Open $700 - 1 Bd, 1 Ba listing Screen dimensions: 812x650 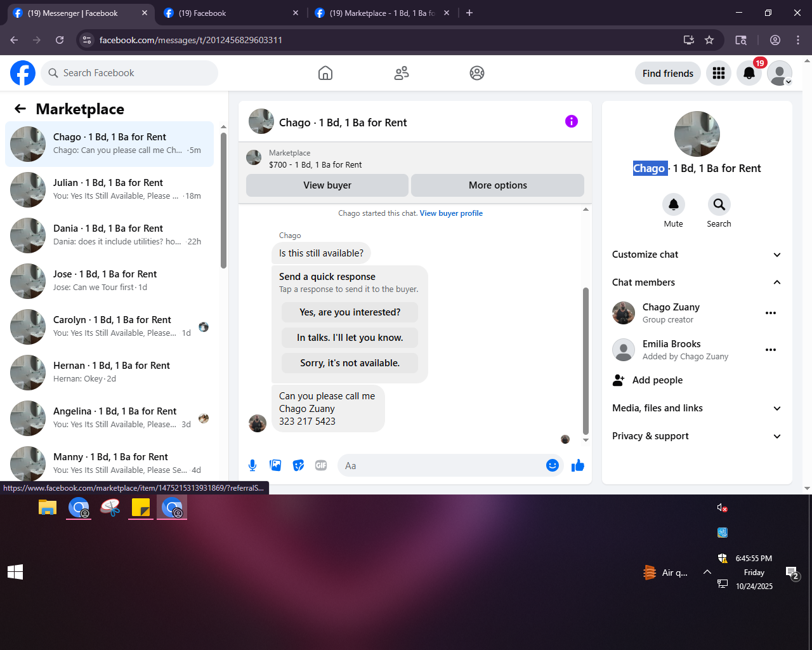[x=315, y=164]
